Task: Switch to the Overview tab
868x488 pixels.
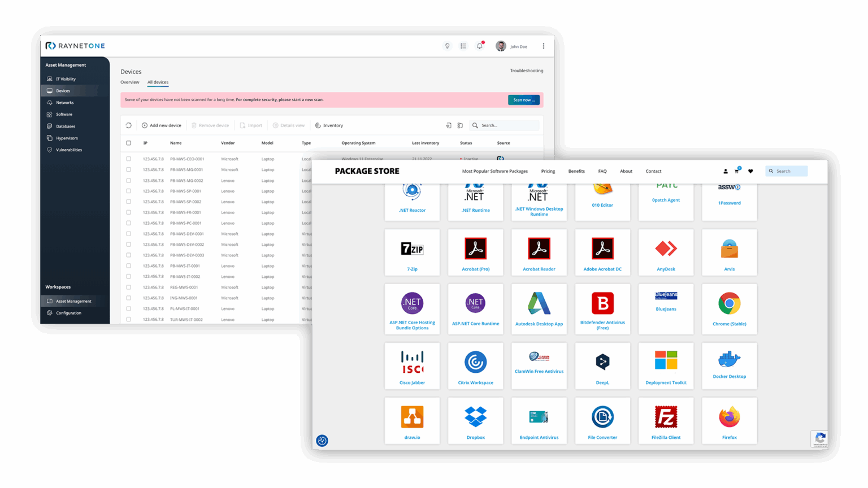Action: coord(129,82)
